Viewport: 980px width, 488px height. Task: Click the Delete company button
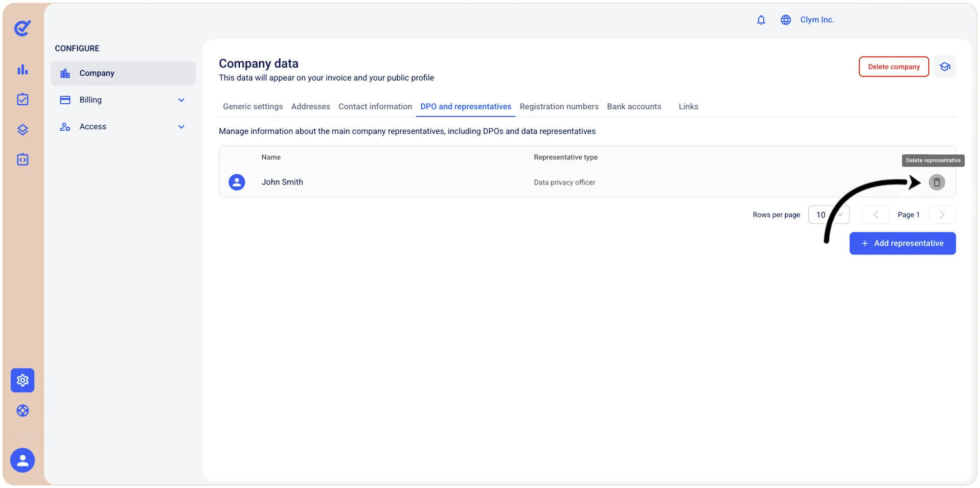pos(894,67)
